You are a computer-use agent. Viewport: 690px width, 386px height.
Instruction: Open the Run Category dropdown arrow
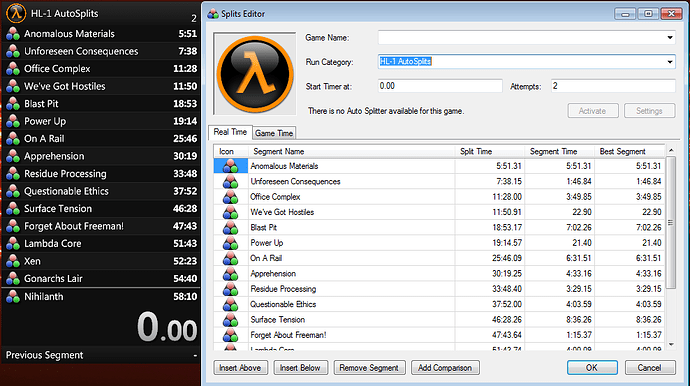[x=670, y=62]
